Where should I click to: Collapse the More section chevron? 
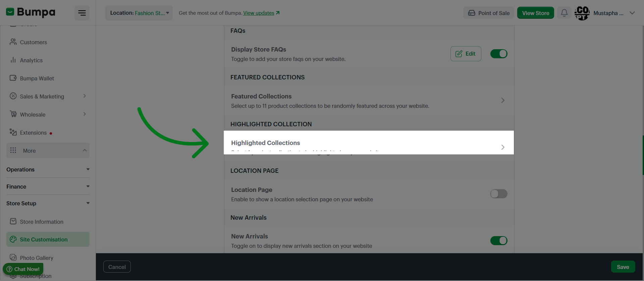tap(85, 150)
